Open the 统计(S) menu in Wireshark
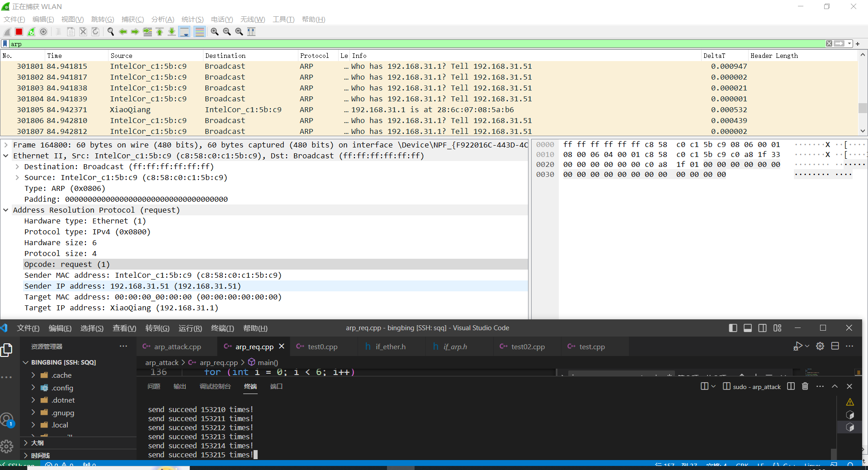The width and height of the screenshot is (868, 470). 193,19
